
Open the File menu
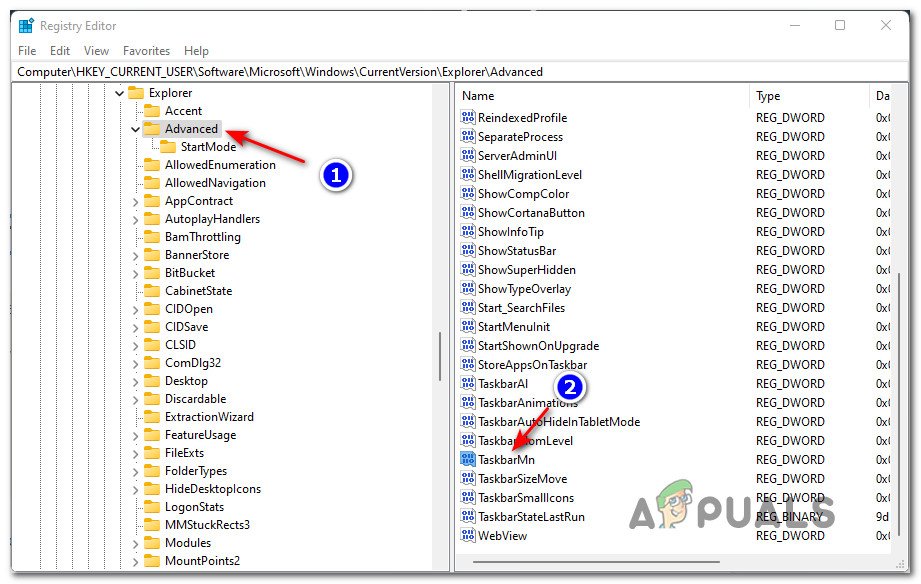coord(27,51)
